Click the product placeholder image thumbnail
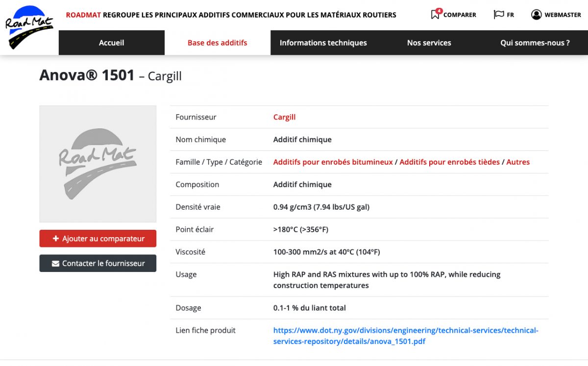Image resolution: width=588 pixels, height=366 pixels. [98, 164]
